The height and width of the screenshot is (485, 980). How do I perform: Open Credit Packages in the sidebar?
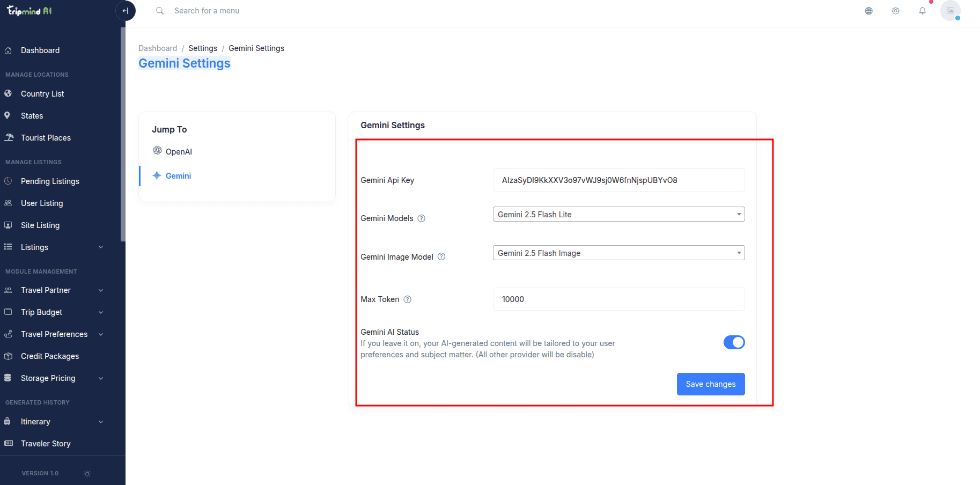(50, 356)
